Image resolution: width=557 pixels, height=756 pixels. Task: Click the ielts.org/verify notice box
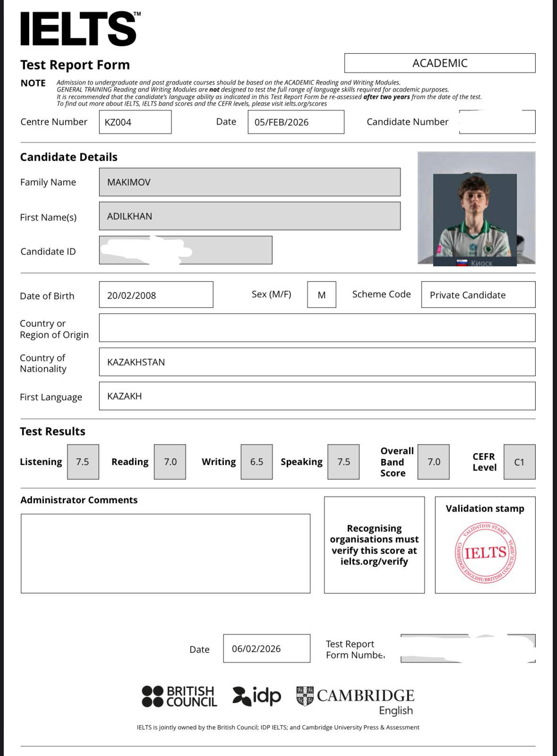pyautogui.click(x=375, y=545)
